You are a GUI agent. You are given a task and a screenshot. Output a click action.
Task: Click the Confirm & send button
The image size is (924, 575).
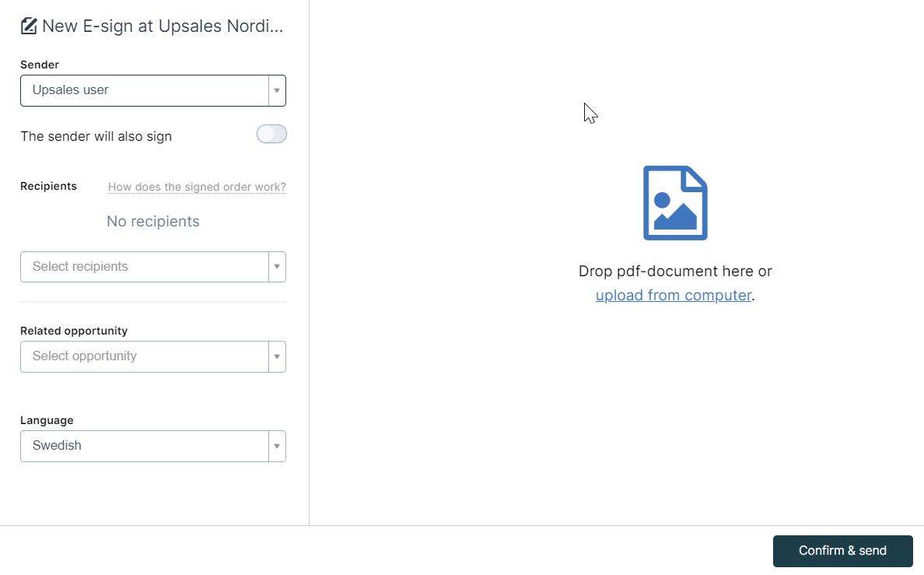coord(842,551)
